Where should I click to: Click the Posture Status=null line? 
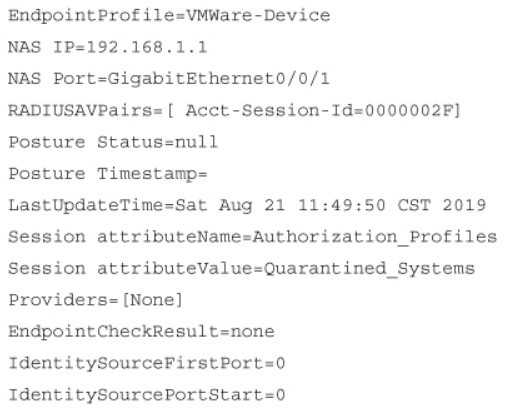click(x=113, y=142)
